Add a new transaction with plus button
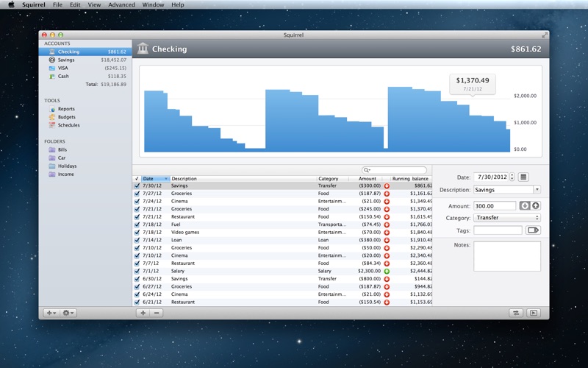 pos(143,313)
